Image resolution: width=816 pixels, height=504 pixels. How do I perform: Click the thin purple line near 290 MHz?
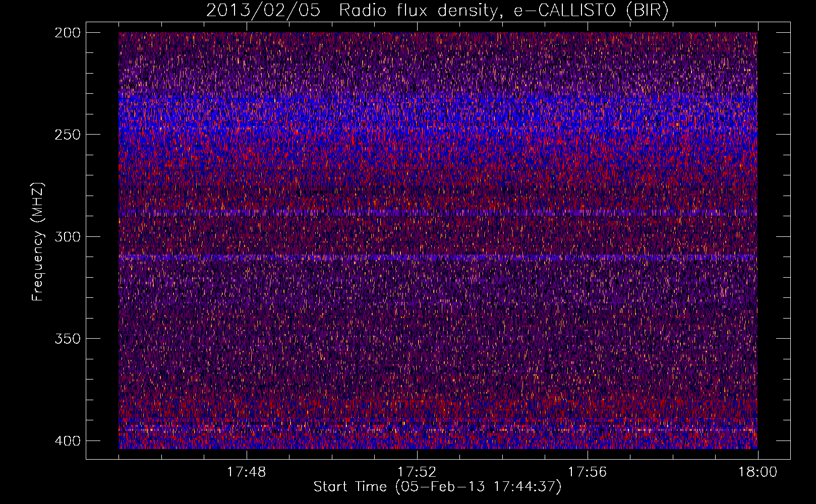437,214
